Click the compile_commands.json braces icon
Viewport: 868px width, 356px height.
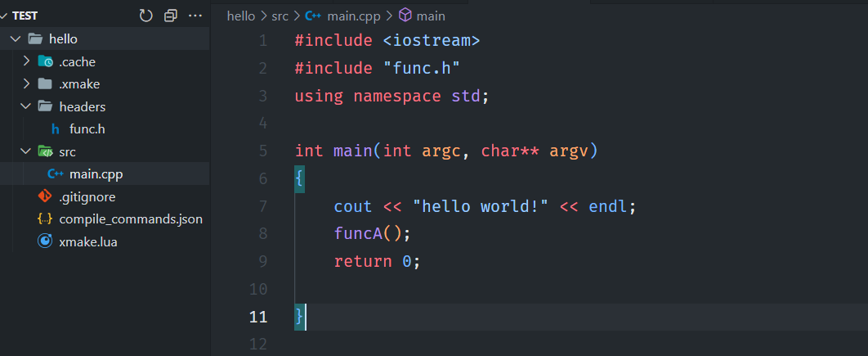click(45, 219)
